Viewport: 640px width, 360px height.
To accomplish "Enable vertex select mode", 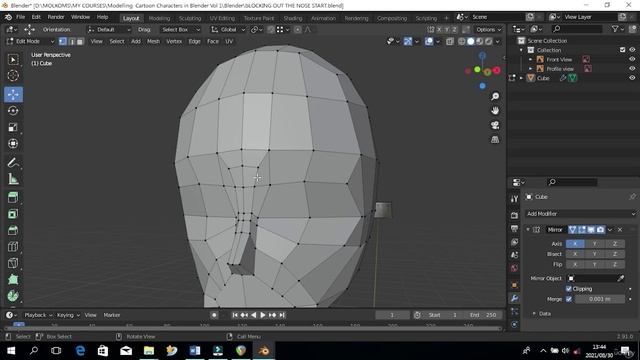I will tap(62, 41).
